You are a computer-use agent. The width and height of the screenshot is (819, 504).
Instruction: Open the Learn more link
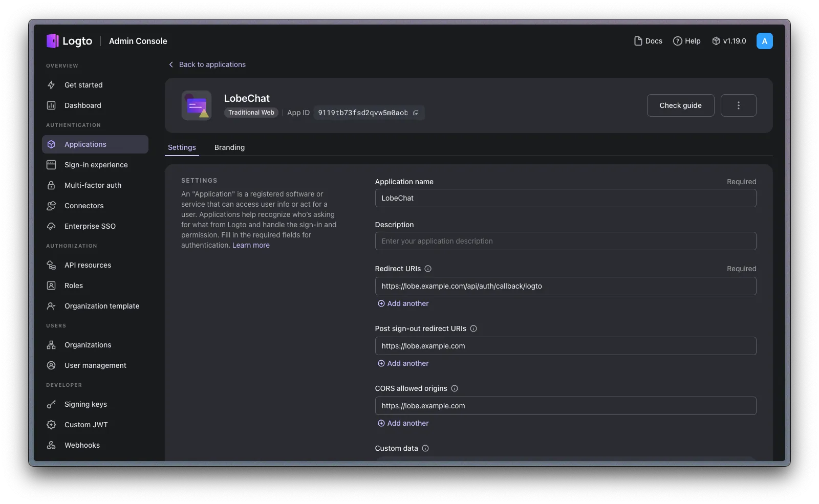(251, 245)
